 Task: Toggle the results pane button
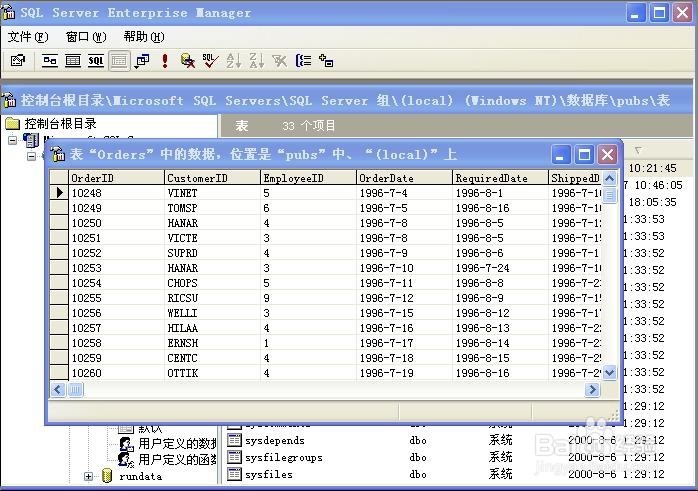coord(119,61)
